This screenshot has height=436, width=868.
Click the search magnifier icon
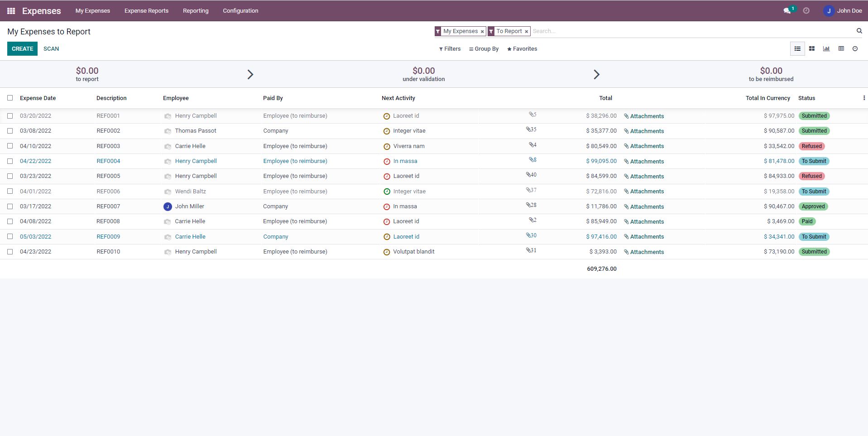[x=859, y=31]
